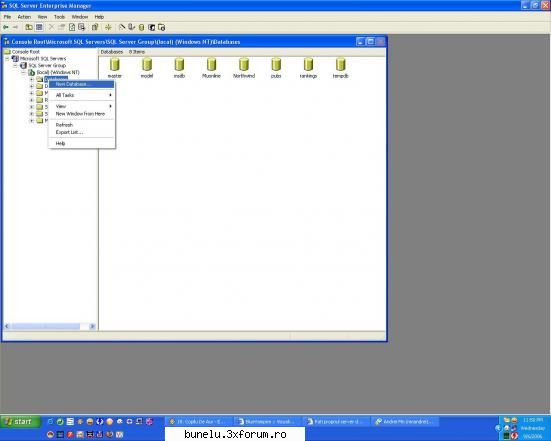
Task: Open the File menu
Action: tap(7, 17)
